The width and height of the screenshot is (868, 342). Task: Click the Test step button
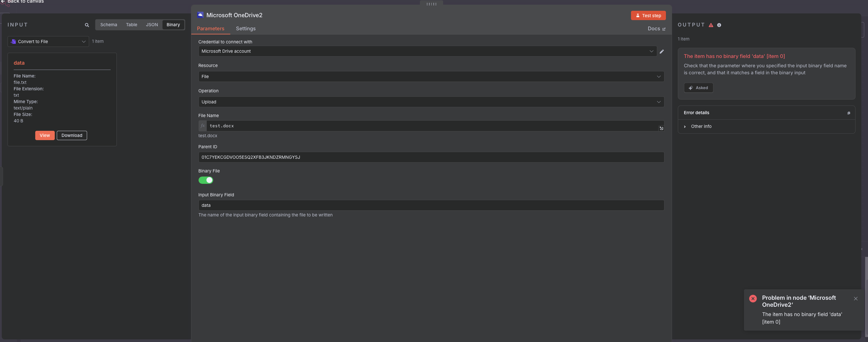tap(648, 15)
